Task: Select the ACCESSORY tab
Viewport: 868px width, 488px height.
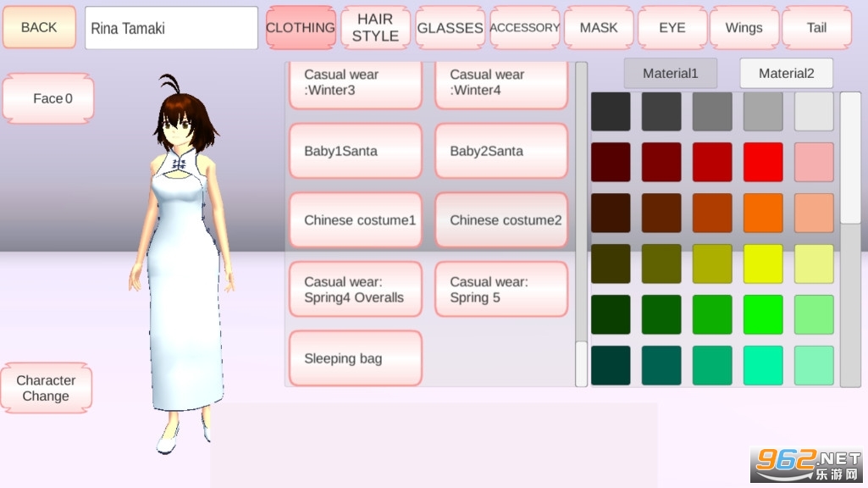Action: [x=525, y=28]
